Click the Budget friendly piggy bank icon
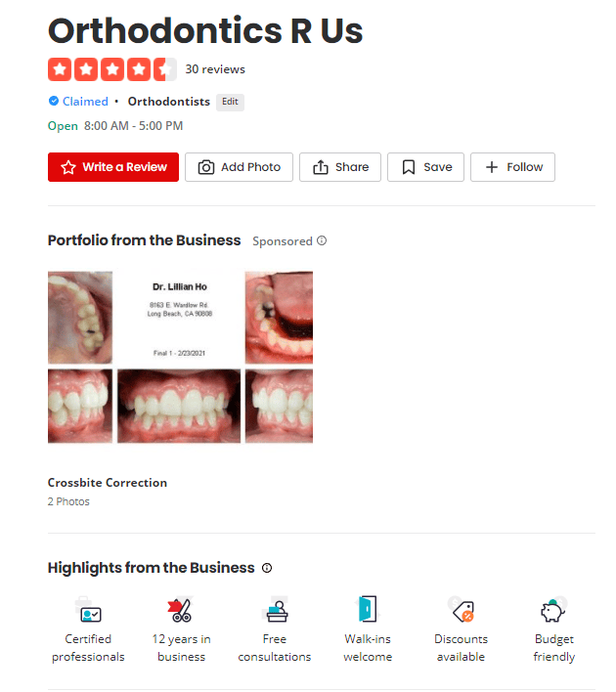The image size is (616, 692). (x=553, y=610)
